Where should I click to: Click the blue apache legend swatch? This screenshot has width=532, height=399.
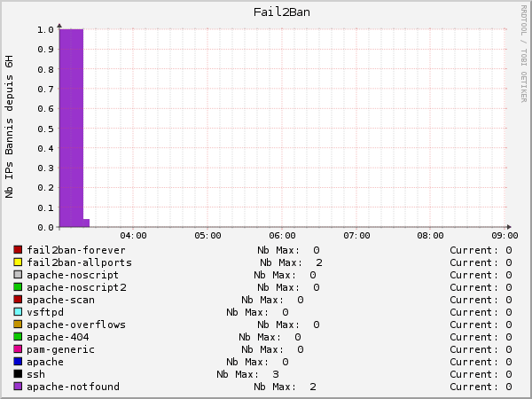coord(17,362)
